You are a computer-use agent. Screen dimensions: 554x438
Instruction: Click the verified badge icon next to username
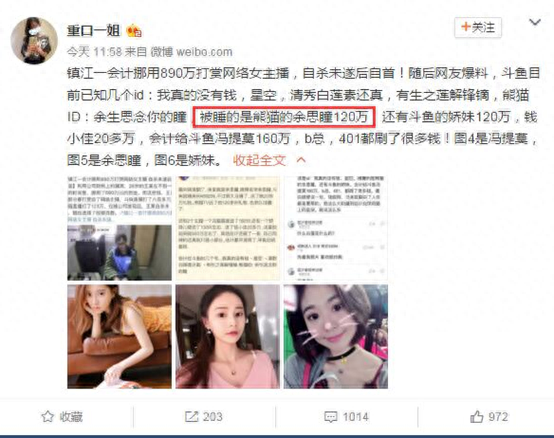coord(134,31)
